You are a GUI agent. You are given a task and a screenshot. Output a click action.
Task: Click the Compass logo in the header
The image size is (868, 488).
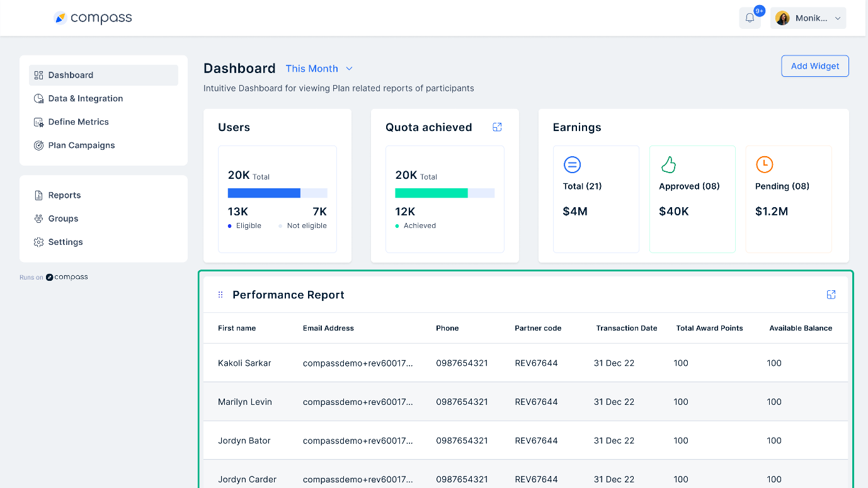pos(93,18)
